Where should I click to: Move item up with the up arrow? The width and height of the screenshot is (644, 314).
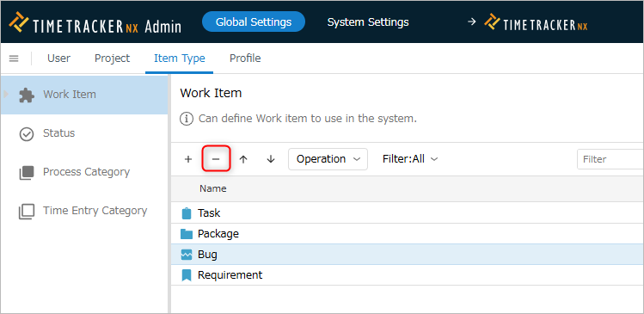tap(243, 159)
